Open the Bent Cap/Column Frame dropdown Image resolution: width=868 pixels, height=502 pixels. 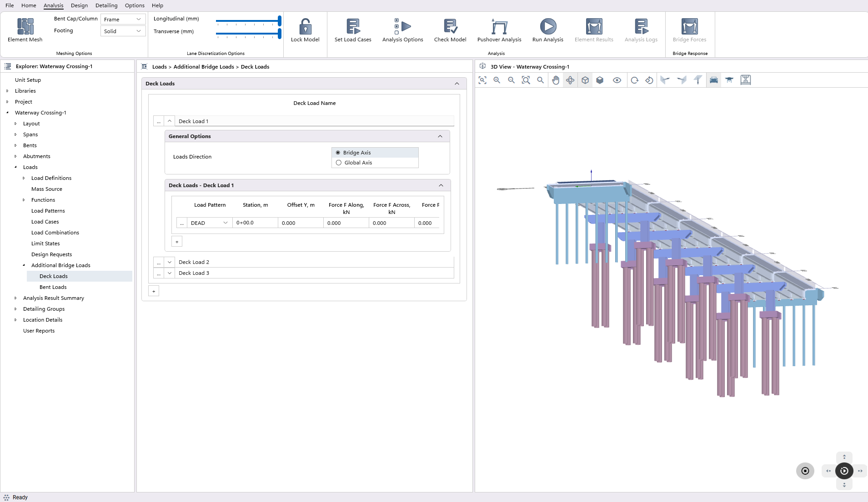point(123,20)
